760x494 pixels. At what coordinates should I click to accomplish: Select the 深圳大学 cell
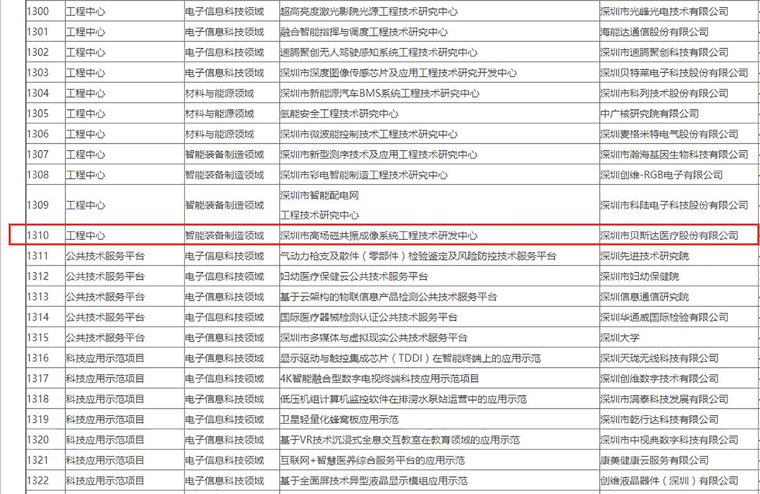pos(619,337)
